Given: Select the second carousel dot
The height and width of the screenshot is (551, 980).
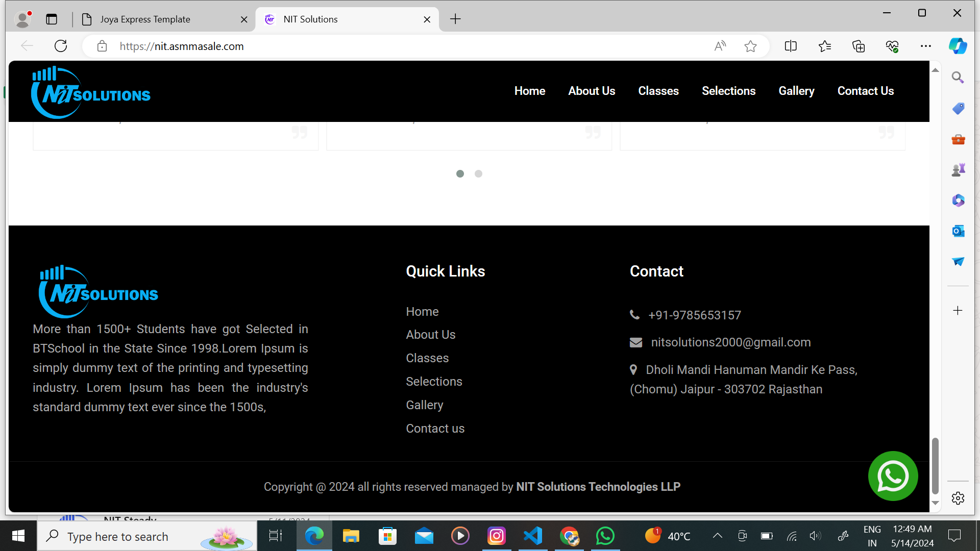Looking at the screenshot, I should [x=478, y=174].
